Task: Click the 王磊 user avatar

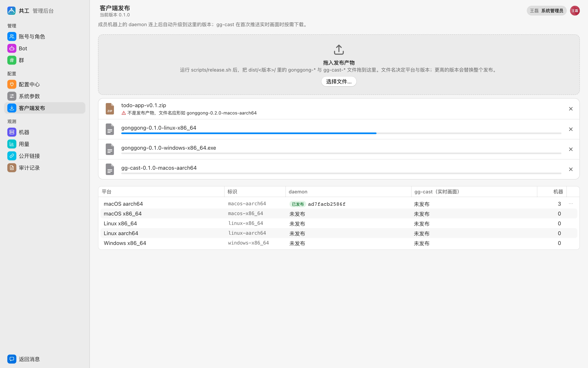Action: click(x=575, y=11)
